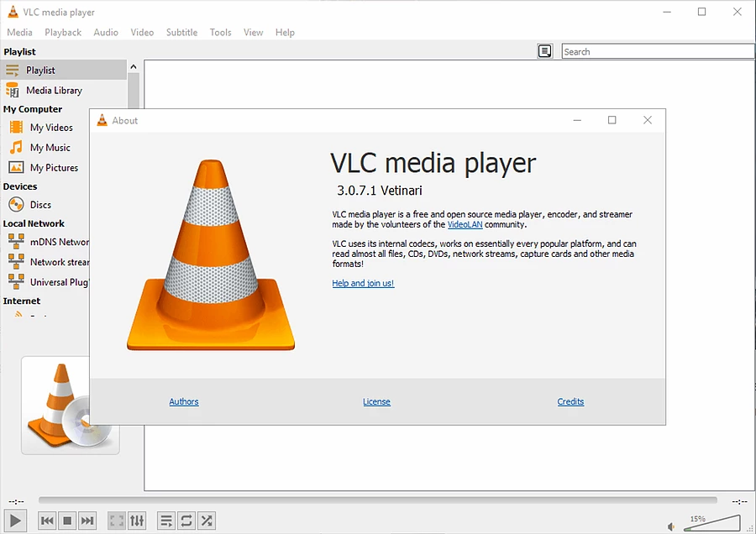
Task: Click the Authors link
Action: click(184, 401)
